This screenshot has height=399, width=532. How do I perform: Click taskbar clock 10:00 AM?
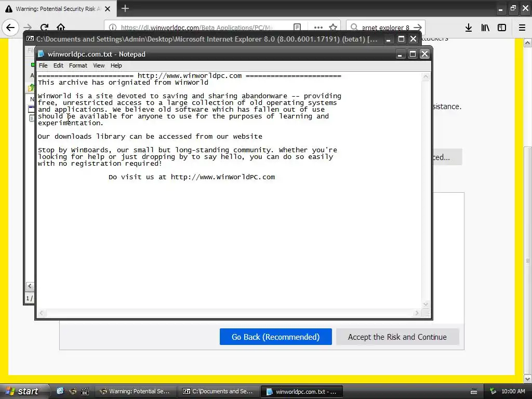513,391
